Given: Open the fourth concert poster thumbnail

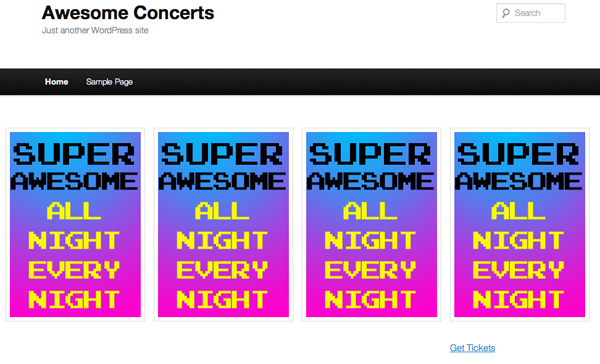Looking at the screenshot, I should (x=520, y=225).
